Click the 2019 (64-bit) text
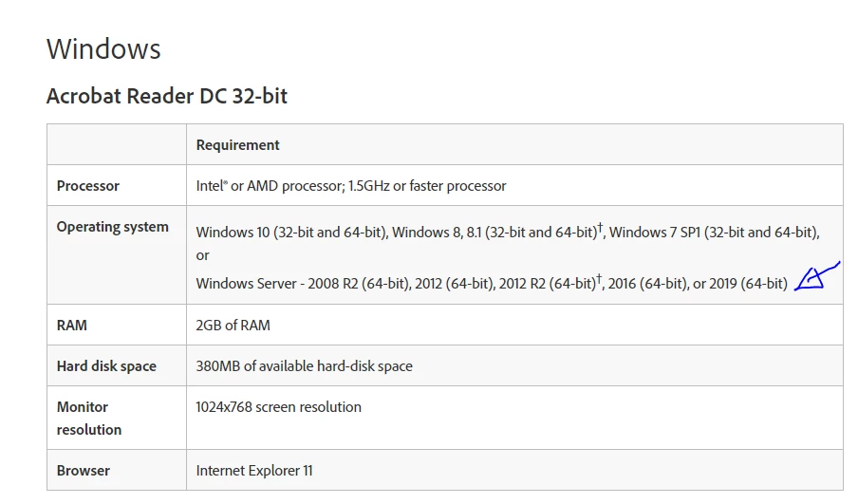858x504 pixels. (748, 284)
